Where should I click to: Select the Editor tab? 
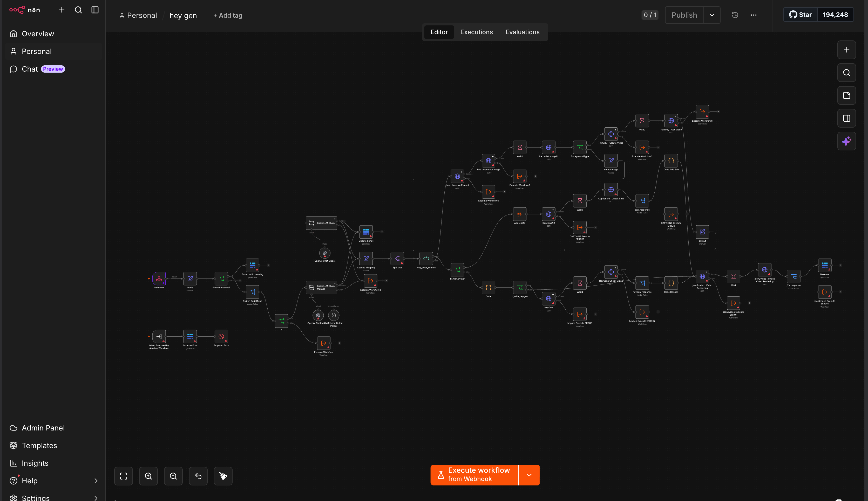coord(439,32)
